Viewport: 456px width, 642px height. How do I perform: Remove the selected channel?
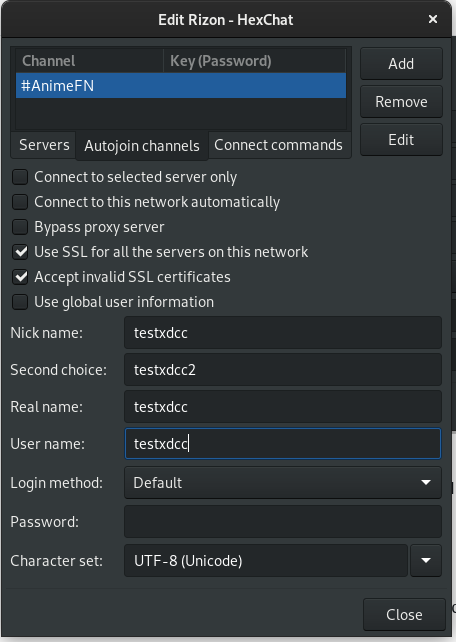(x=401, y=102)
